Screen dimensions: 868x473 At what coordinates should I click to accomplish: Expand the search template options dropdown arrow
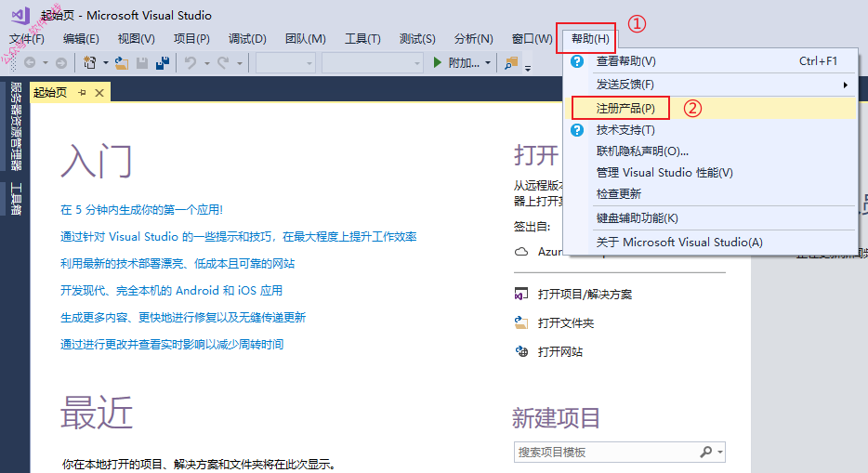pos(719,452)
